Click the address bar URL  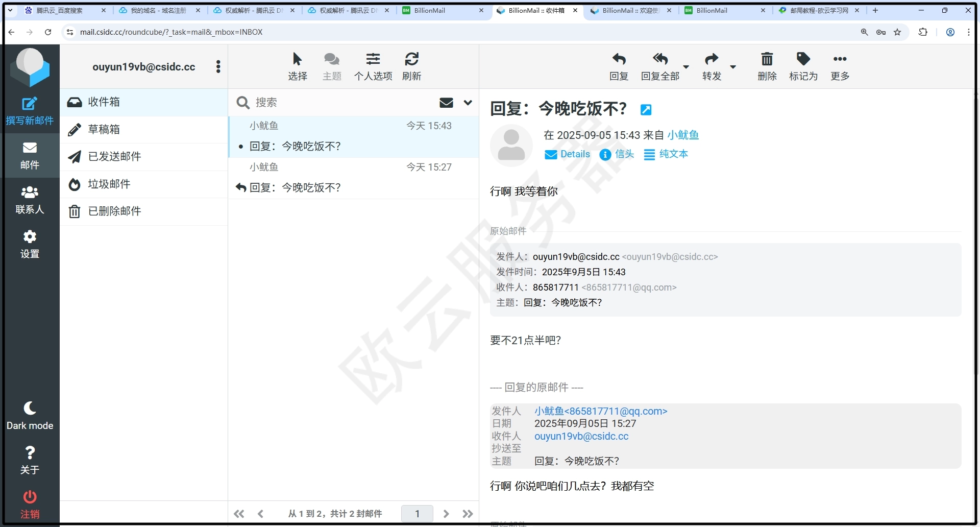pos(171,32)
